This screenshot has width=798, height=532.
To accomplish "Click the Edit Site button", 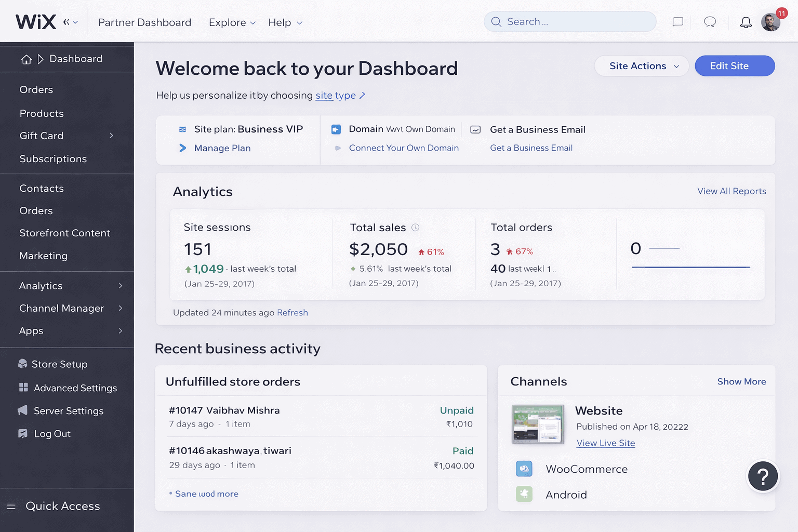I will (x=734, y=66).
